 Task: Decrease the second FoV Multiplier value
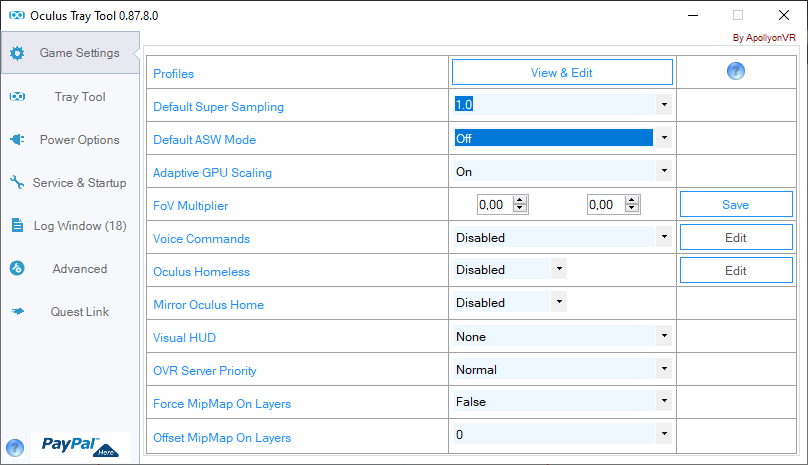(632, 208)
